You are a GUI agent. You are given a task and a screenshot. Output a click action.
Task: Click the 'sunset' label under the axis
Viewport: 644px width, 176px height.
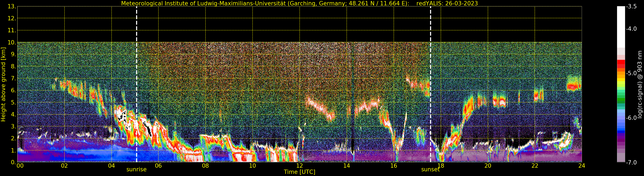pyautogui.click(x=430, y=170)
